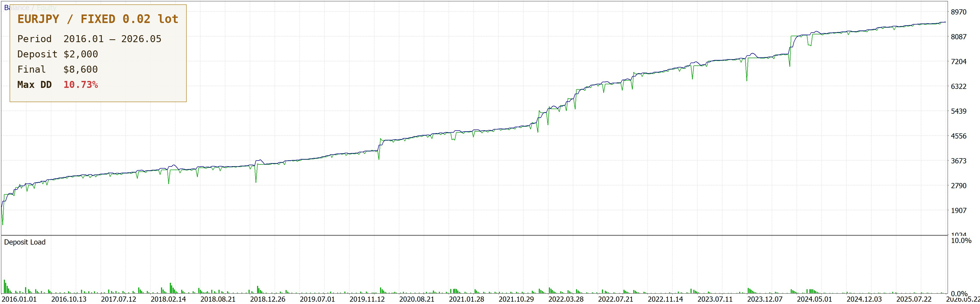Viewport: 980px width, 304px height.
Task: Click the 6322 value on the price axis
Action: click(x=959, y=86)
